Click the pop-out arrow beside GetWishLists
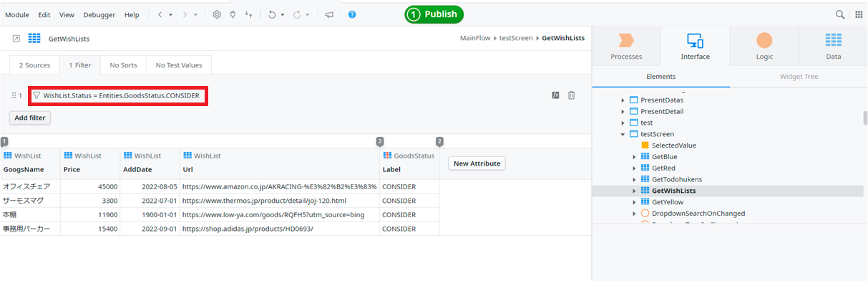Screen dimensions: 868x281 pyautogui.click(x=16, y=39)
